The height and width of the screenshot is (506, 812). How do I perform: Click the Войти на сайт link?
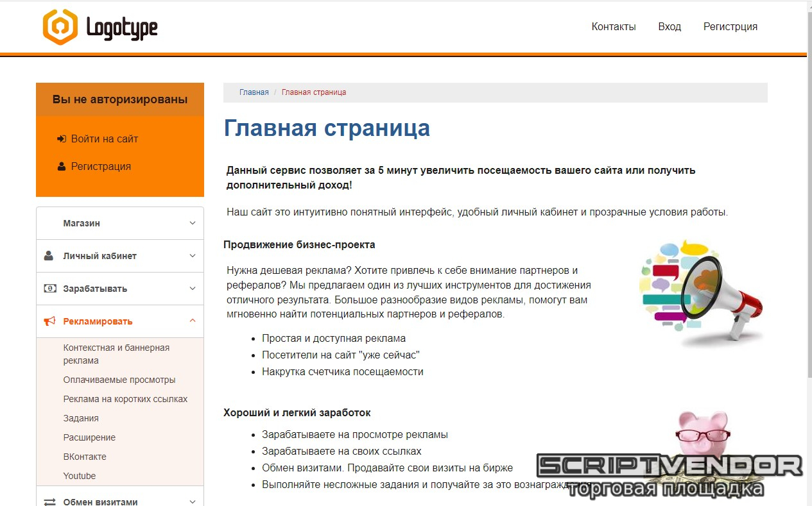(x=105, y=139)
